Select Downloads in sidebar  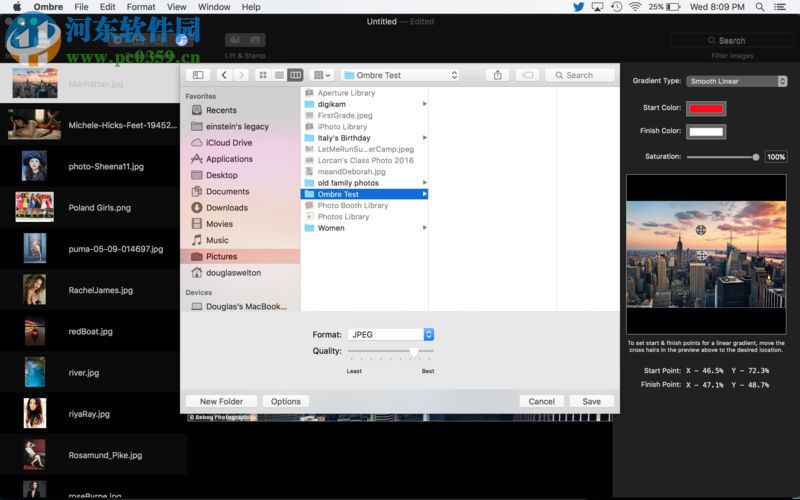pos(240,208)
